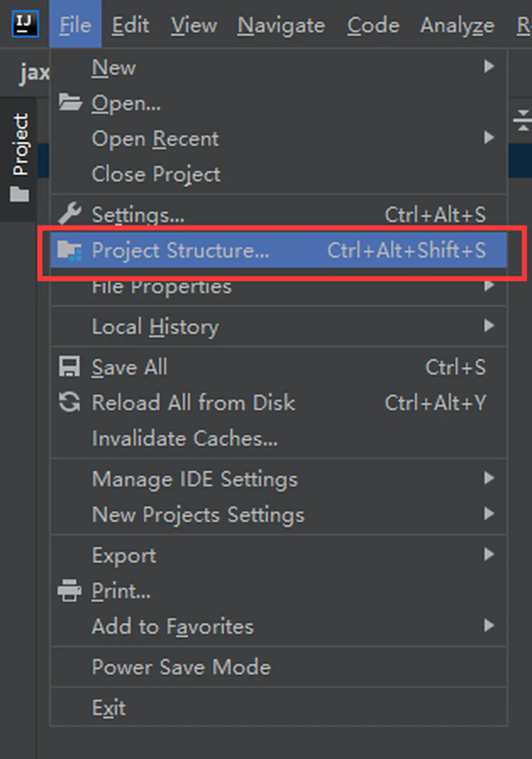Screen dimensions: 532x759
Task: Open the Edit menu
Action: tap(130, 25)
